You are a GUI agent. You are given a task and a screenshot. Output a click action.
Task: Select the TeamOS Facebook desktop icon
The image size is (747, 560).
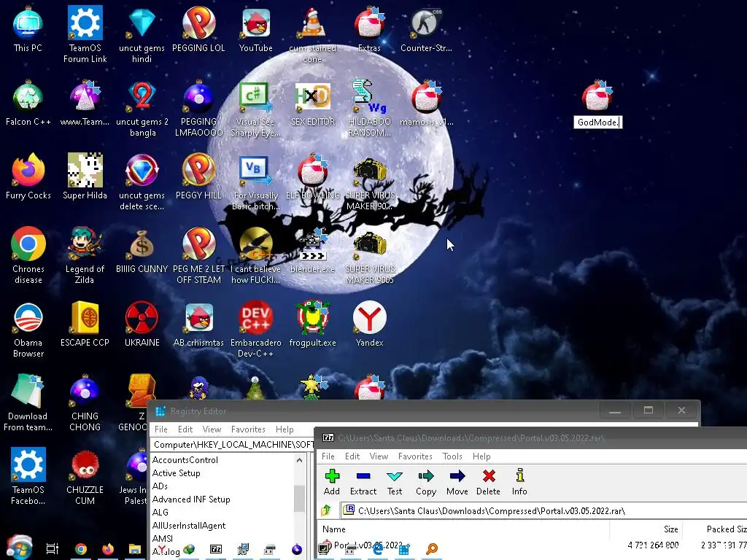(x=28, y=476)
